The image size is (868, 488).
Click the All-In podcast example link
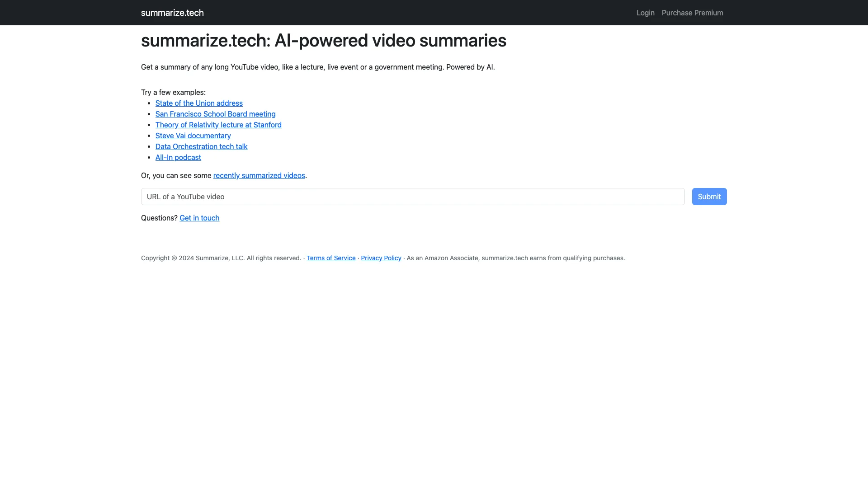pyautogui.click(x=178, y=157)
